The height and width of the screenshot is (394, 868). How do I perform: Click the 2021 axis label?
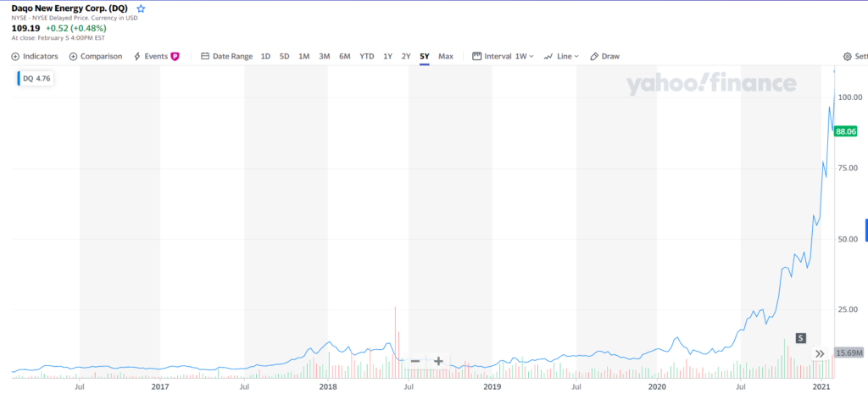tap(821, 386)
